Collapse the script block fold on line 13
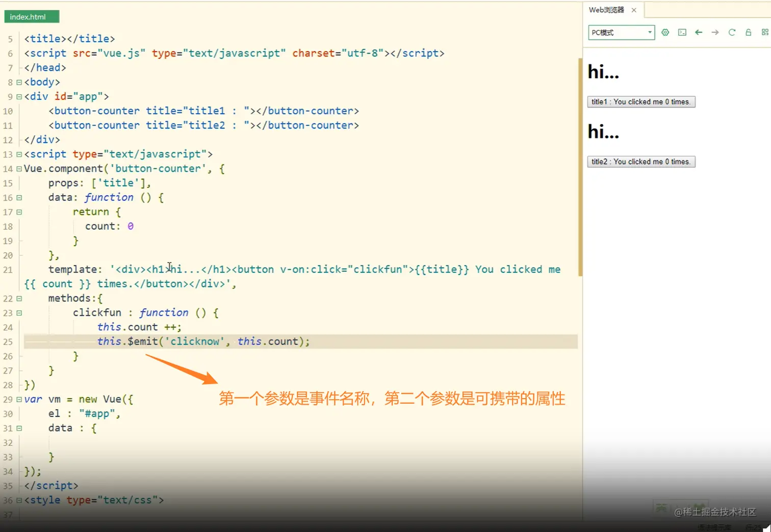 point(19,154)
